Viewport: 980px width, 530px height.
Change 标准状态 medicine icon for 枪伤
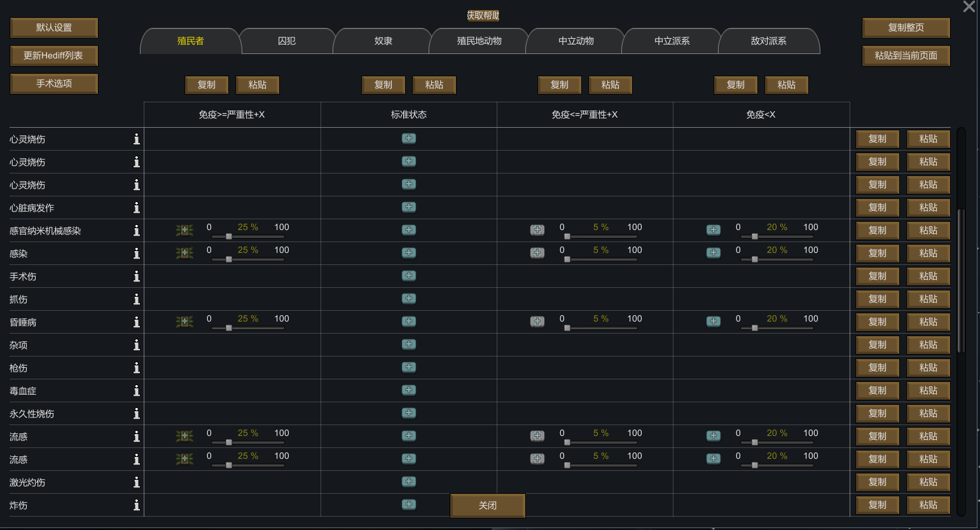[x=409, y=367]
